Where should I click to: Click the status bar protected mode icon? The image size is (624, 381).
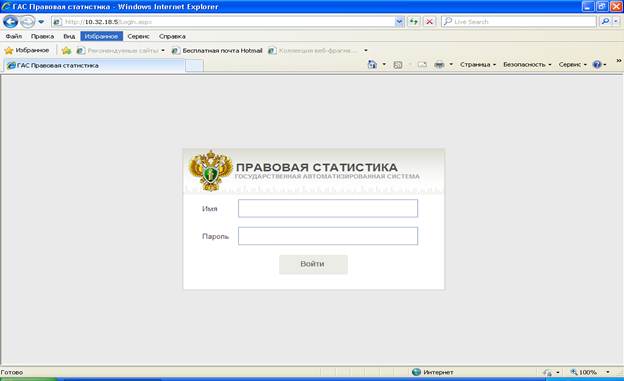(548, 373)
